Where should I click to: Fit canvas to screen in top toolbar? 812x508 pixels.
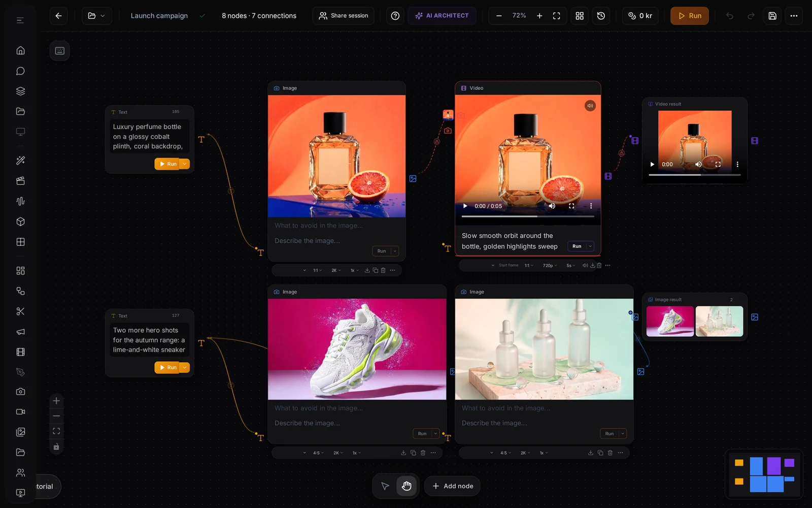557,16
